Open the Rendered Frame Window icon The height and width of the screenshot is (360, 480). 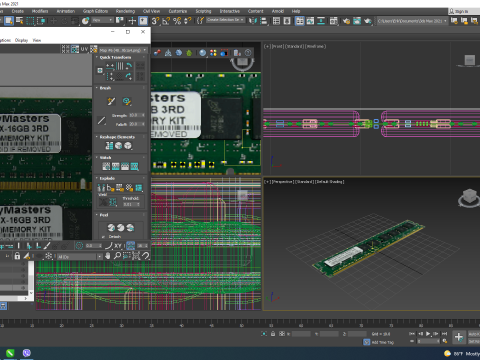pos(357,21)
